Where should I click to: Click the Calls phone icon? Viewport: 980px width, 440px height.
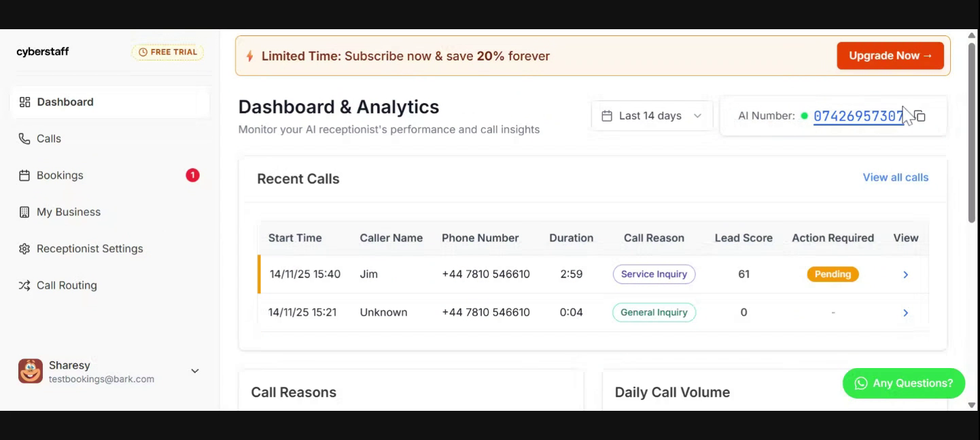(x=24, y=139)
